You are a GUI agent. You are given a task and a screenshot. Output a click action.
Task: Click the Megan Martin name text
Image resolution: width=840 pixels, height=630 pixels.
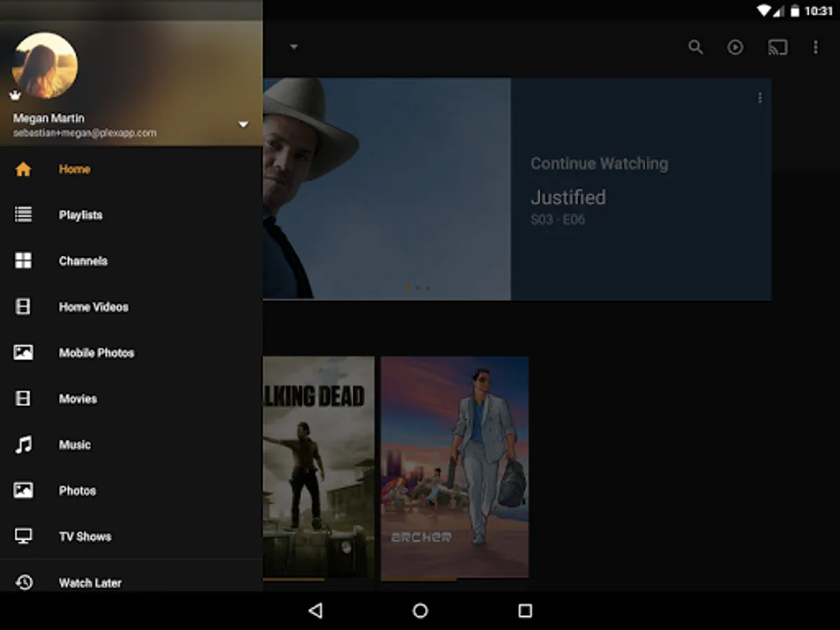48,118
